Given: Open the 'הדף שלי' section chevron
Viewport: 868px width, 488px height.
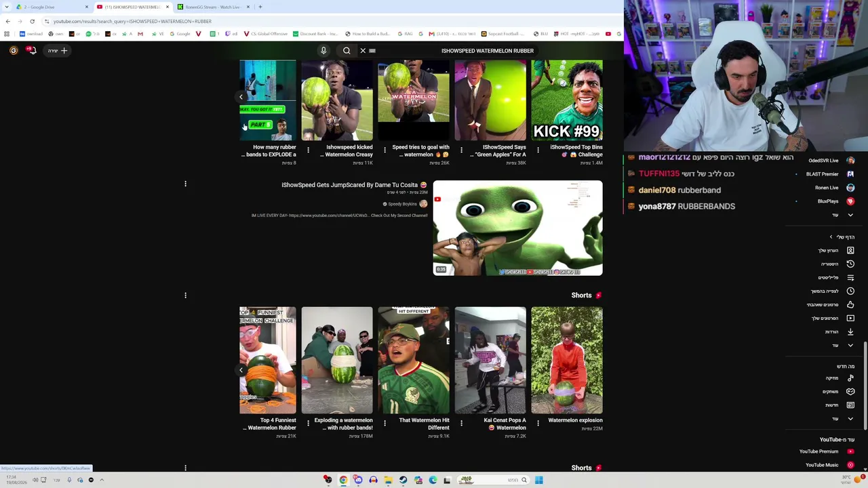Looking at the screenshot, I should tap(831, 237).
